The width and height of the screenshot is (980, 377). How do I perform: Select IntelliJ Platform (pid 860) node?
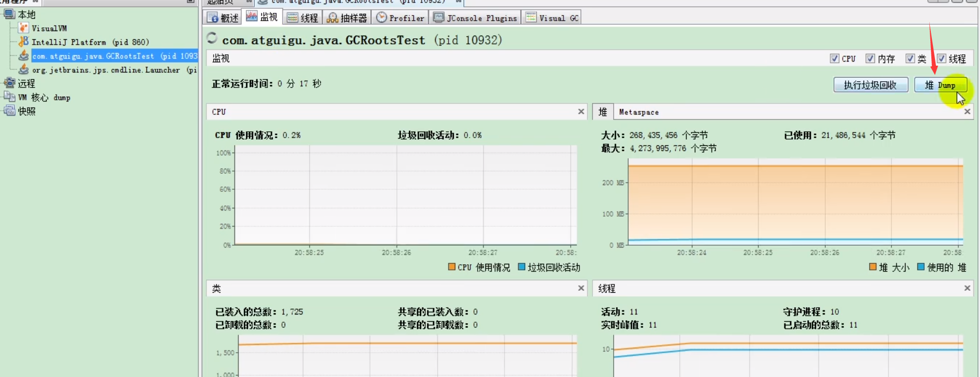click(84, 42)
